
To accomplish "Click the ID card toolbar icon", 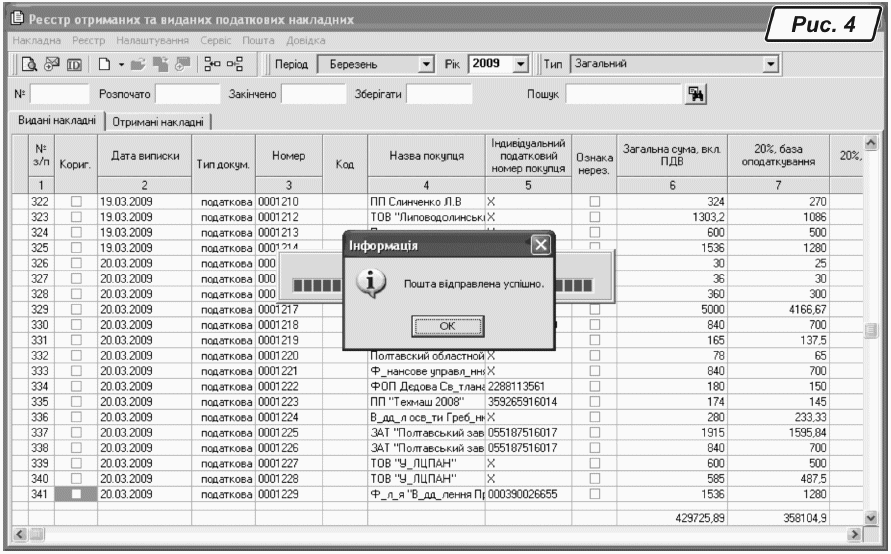I will [73, 66].
